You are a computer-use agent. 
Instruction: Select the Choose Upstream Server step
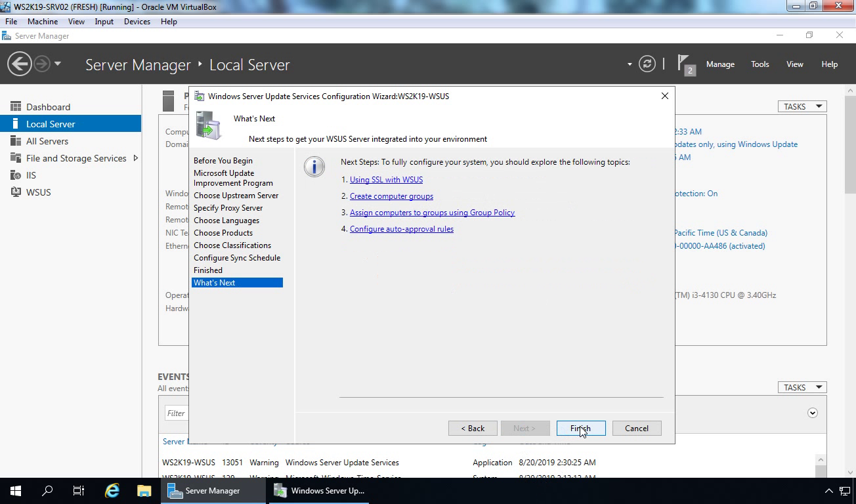[x=236, y=196]
